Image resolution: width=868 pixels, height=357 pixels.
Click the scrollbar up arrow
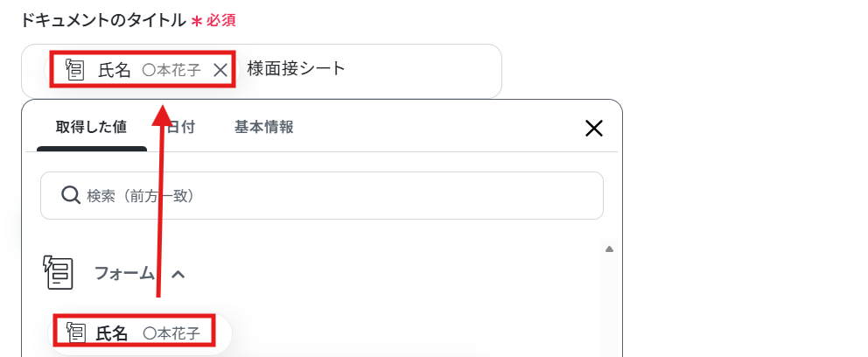point(609,249)
